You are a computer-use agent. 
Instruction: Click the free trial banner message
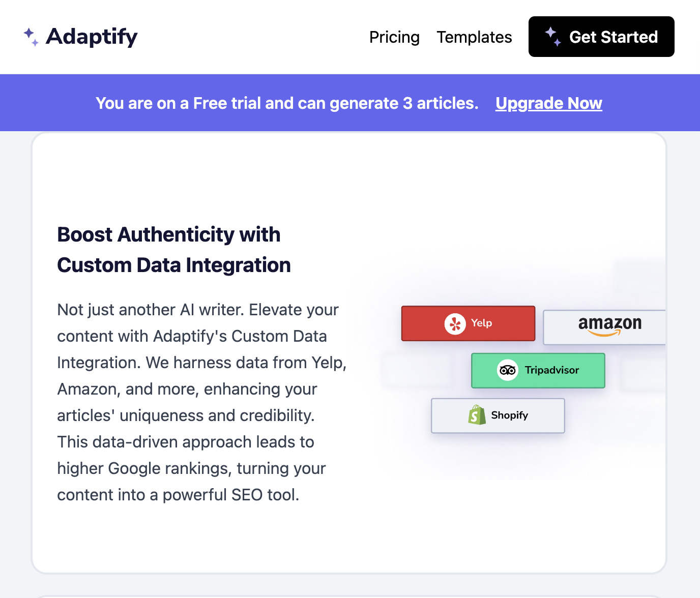[x=287, y=103]
